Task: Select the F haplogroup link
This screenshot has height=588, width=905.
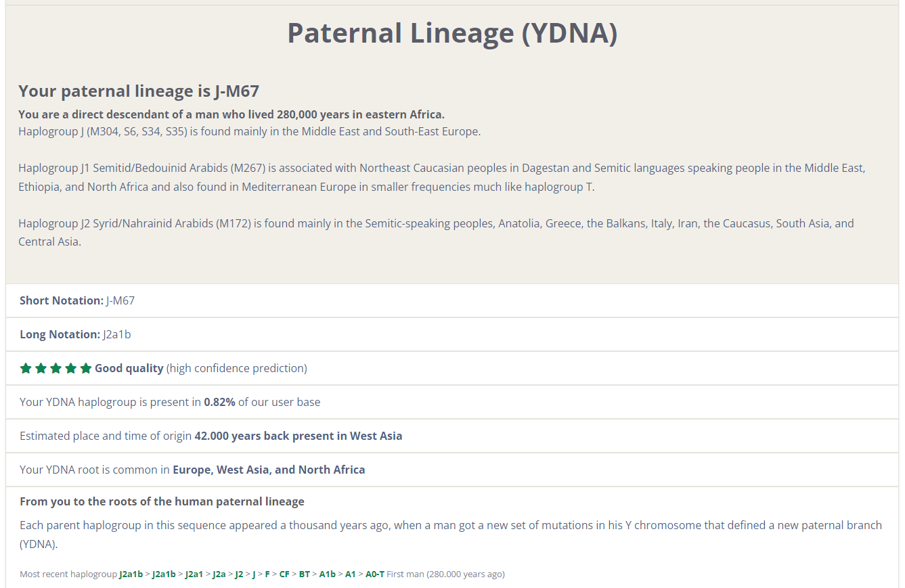Action: [x=267, y=574]
